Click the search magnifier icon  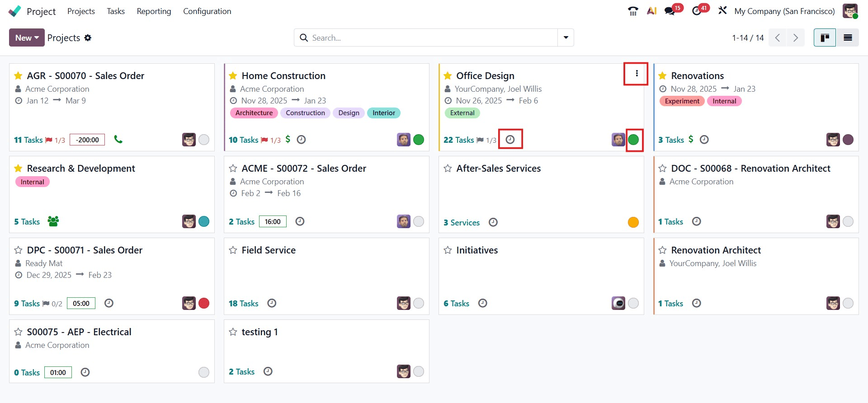click(304, 38)
